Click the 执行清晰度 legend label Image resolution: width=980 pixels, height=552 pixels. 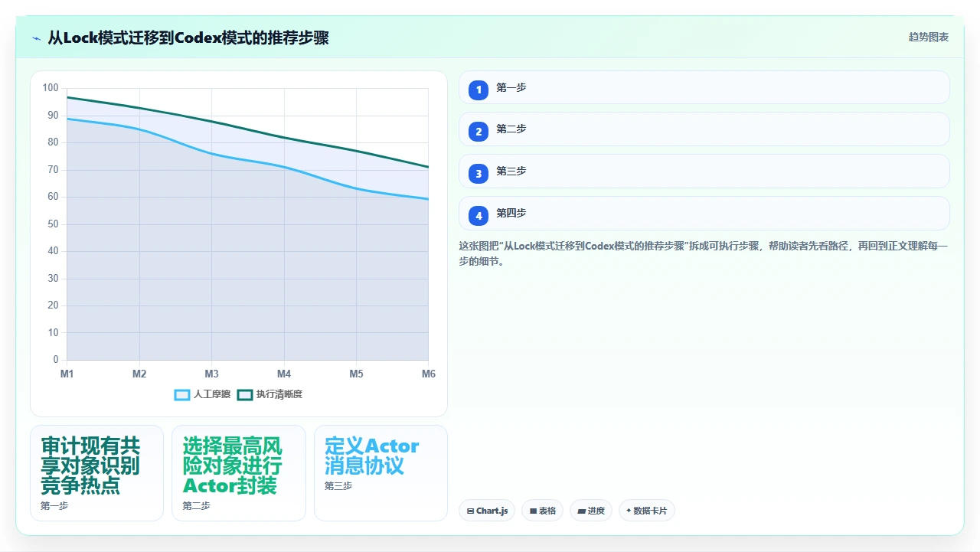[279, 395]
